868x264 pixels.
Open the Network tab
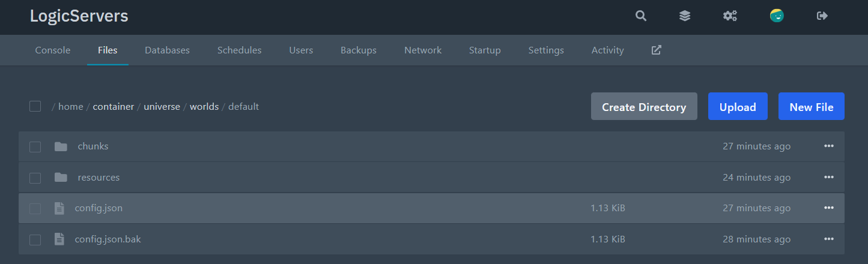423,50
